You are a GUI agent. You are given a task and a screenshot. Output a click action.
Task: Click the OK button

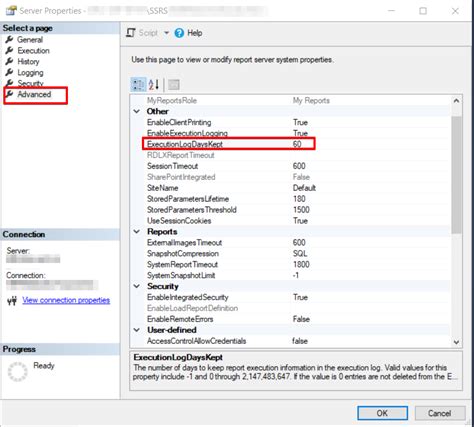382,413
